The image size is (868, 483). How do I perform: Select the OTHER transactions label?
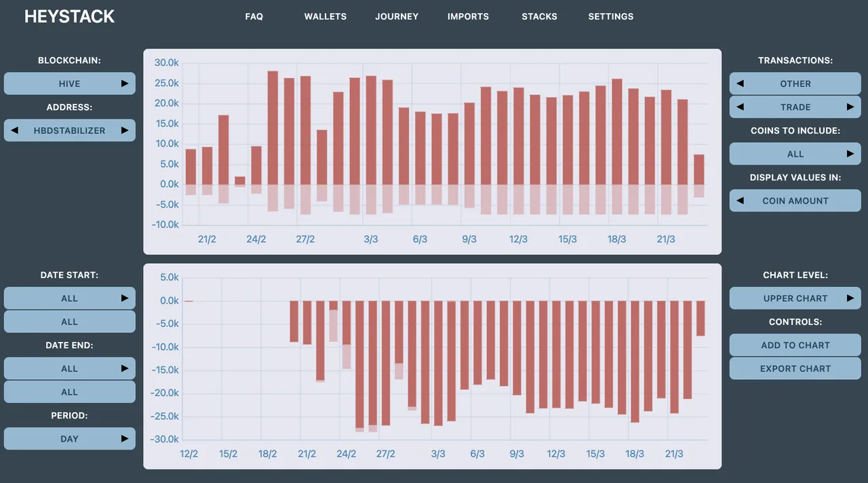point(795,83)
